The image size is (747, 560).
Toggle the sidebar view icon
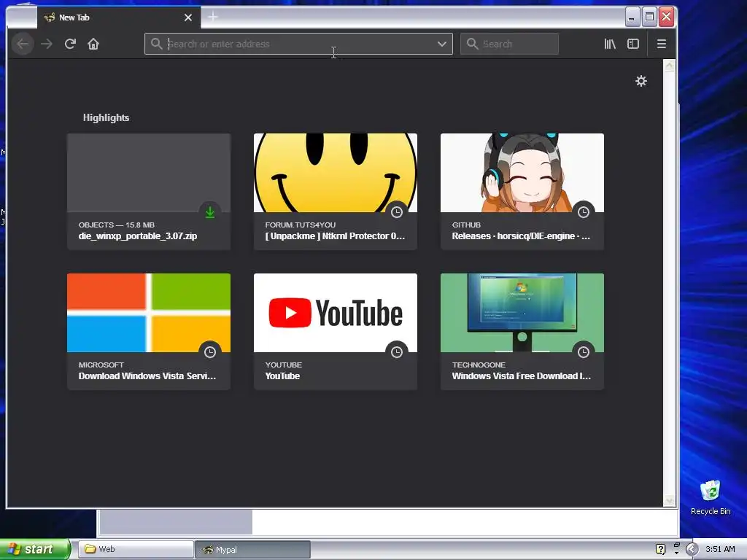pyautogui.click(x=633, y=44)
